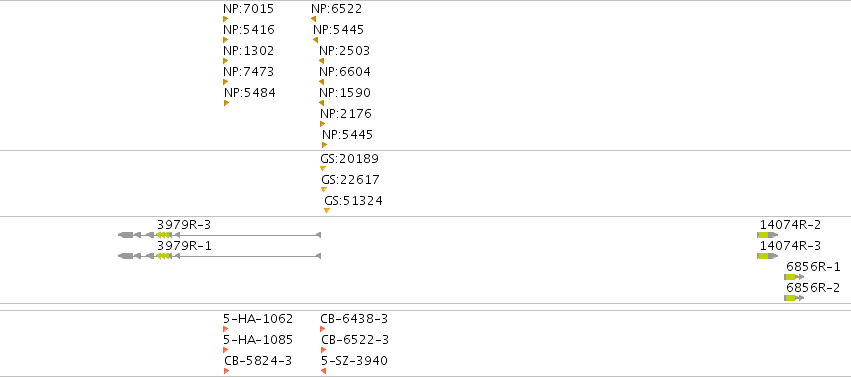Select NP:5445 marker located below NP:2176

point(325,145)
